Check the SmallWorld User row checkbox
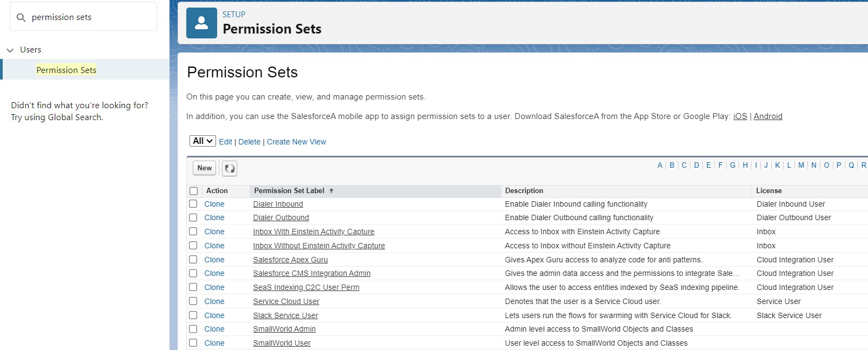The height and width of the screenshot is (350, 868). tap(193, 343)
